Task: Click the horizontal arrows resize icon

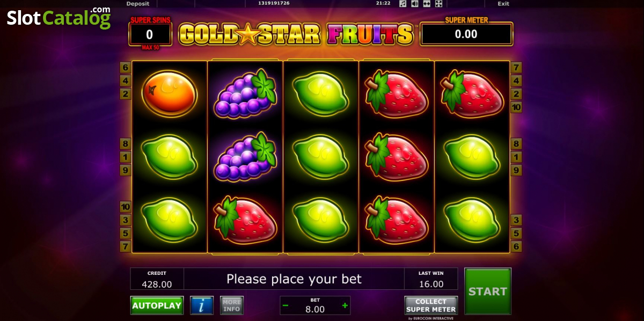Action: tap(427, 4)
